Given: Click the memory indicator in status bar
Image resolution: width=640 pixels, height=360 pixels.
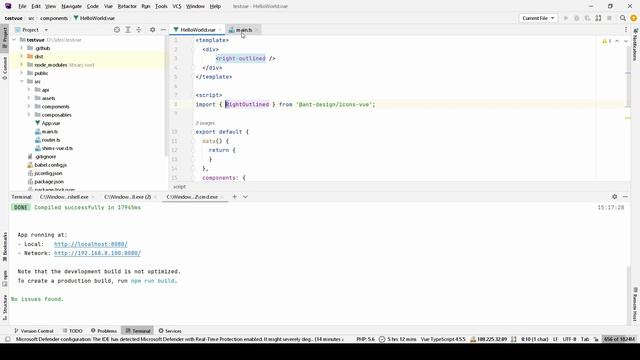Looking at the screenshot, I should (619, 339).
